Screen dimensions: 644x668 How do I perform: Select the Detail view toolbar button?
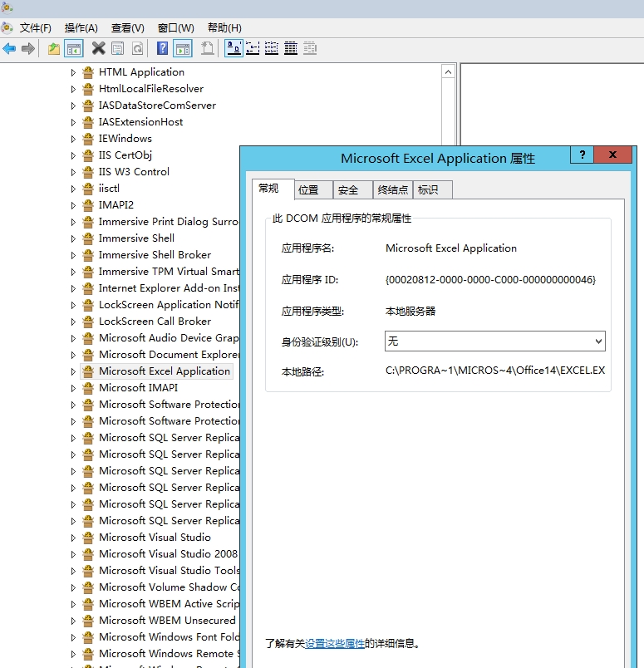(291, 48)
